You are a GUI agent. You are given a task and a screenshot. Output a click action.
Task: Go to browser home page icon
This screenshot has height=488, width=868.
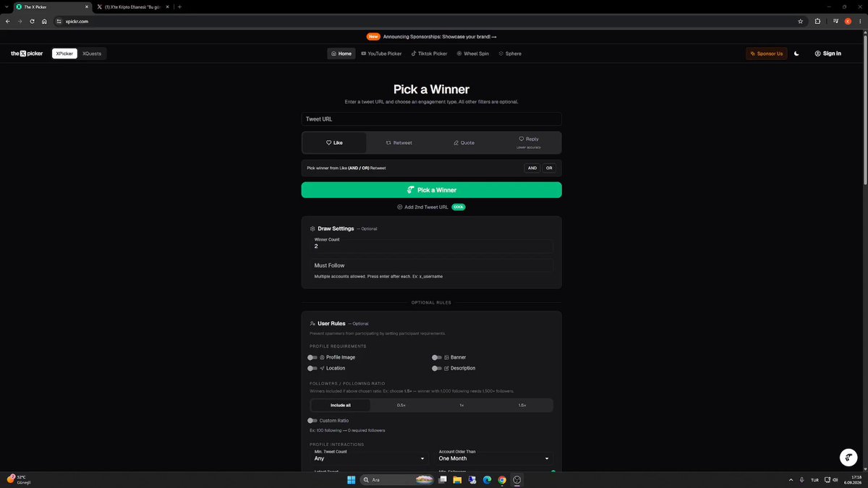pyautogui.click(x=44, y=22)
